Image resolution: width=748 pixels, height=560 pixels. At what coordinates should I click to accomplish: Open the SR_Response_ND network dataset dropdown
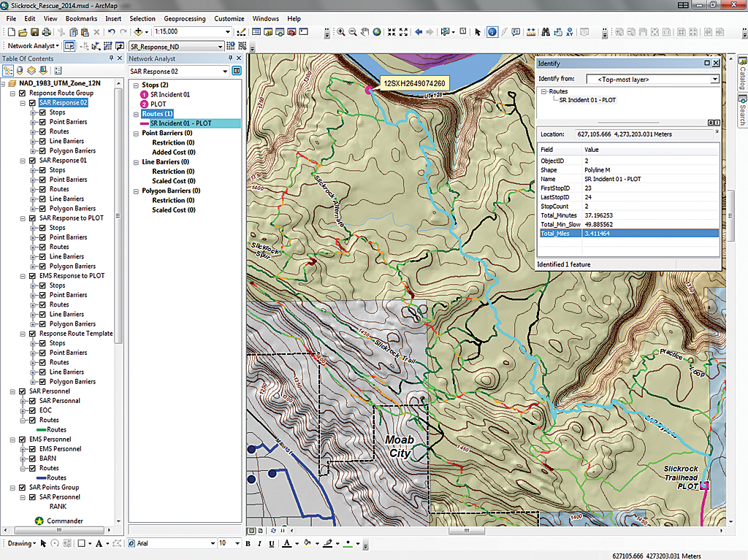(x=221, y=46)
